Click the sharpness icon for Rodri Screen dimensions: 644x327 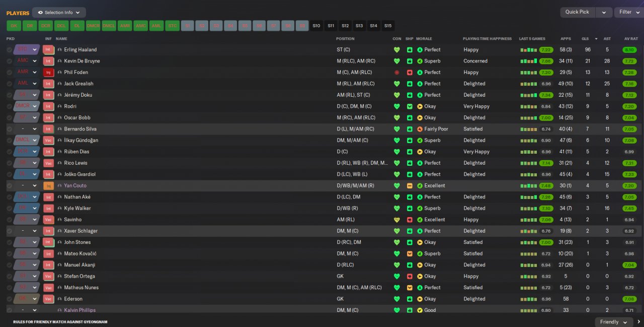click(410, 106)
